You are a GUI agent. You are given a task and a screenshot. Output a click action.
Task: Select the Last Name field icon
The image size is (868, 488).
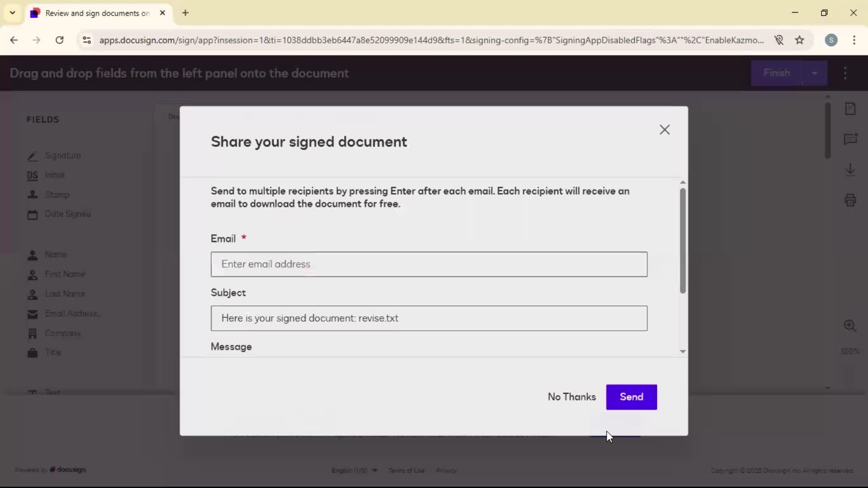(x=33, y=294)
